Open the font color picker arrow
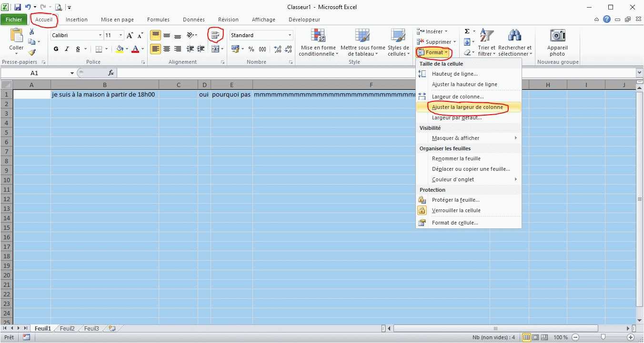 [142, 49]
